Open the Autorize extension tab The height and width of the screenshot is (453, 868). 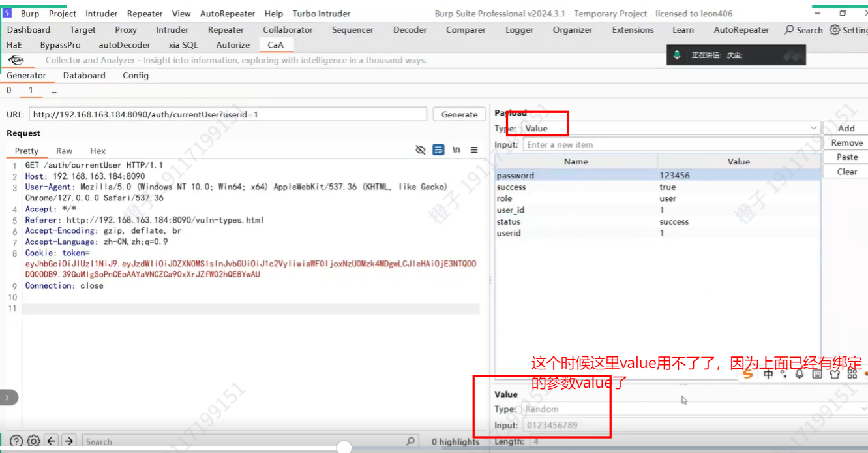(233, 45)
